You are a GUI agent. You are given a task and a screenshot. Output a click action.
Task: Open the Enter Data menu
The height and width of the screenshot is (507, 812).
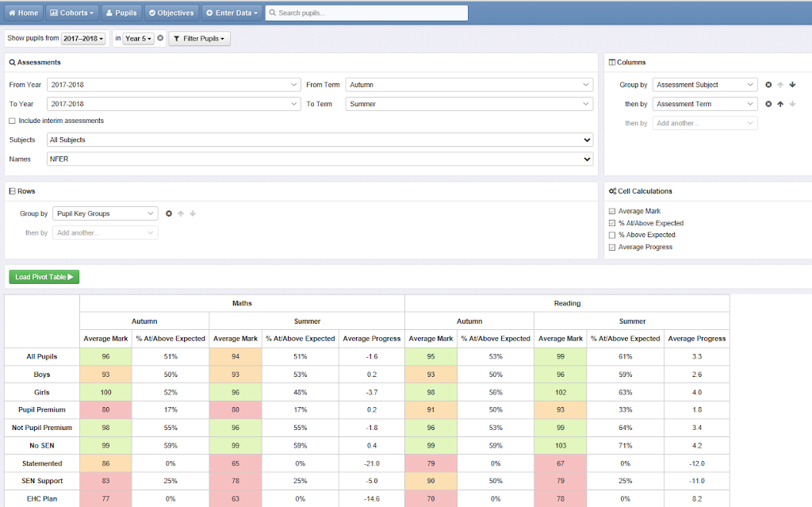click(x=232, y=13)
